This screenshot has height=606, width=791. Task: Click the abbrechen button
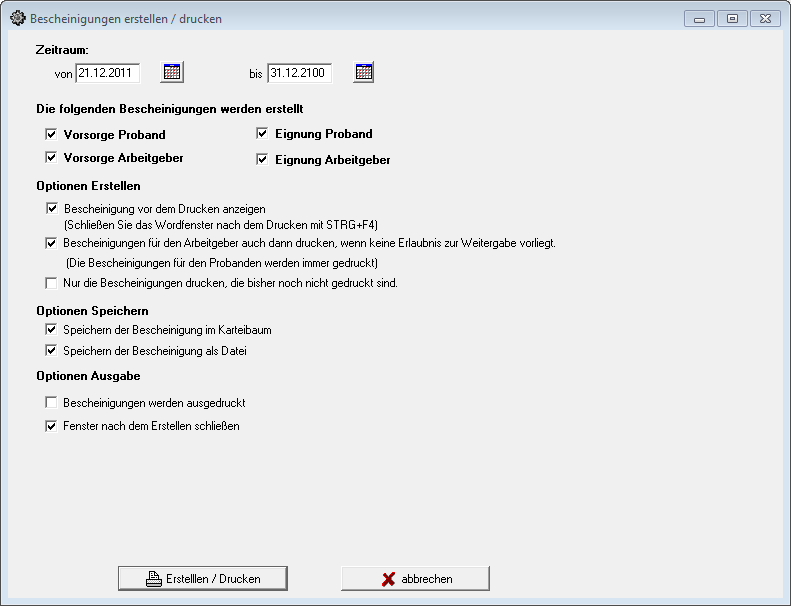pyautogui.click(x=415, y=579)
